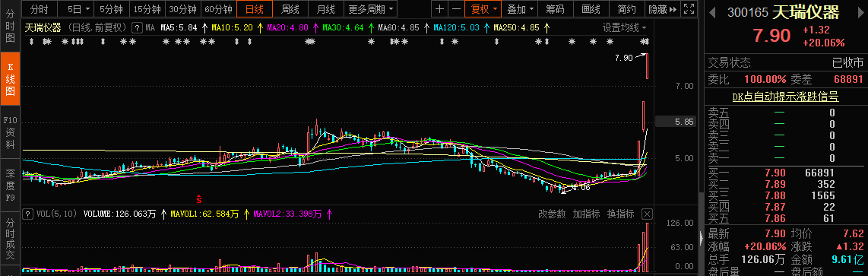This screenshot has height=276, width=868.
Task: Switch to 60分钟 period
Action: click(219, 9)
